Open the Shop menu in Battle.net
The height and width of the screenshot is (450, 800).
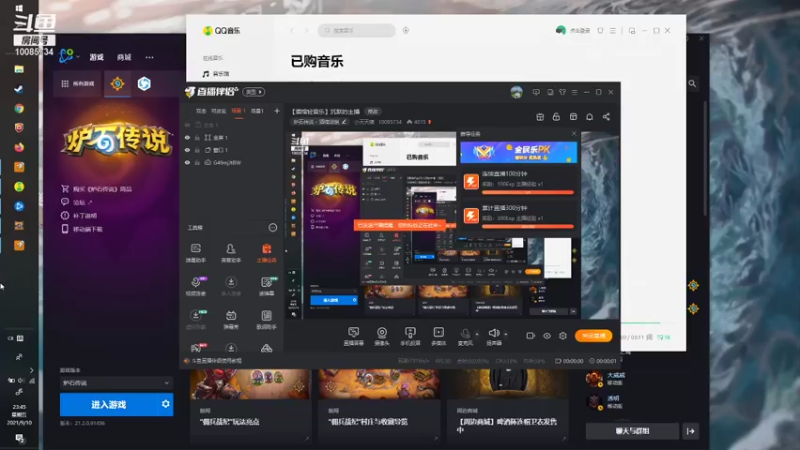(x=124, y=57)
